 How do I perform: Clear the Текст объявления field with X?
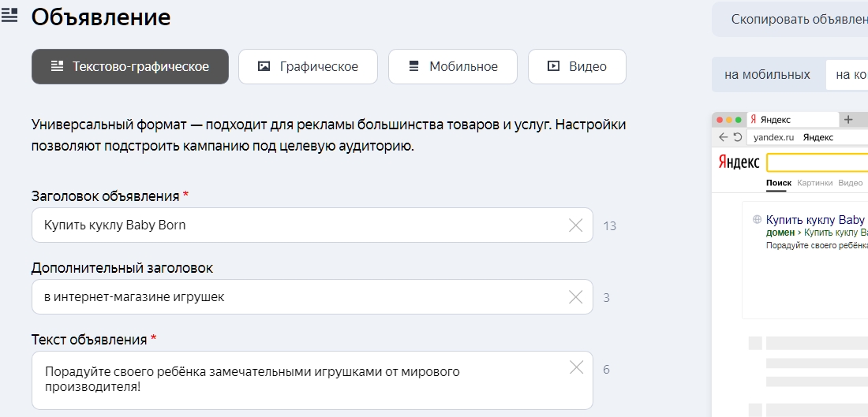tap(576, 367)
